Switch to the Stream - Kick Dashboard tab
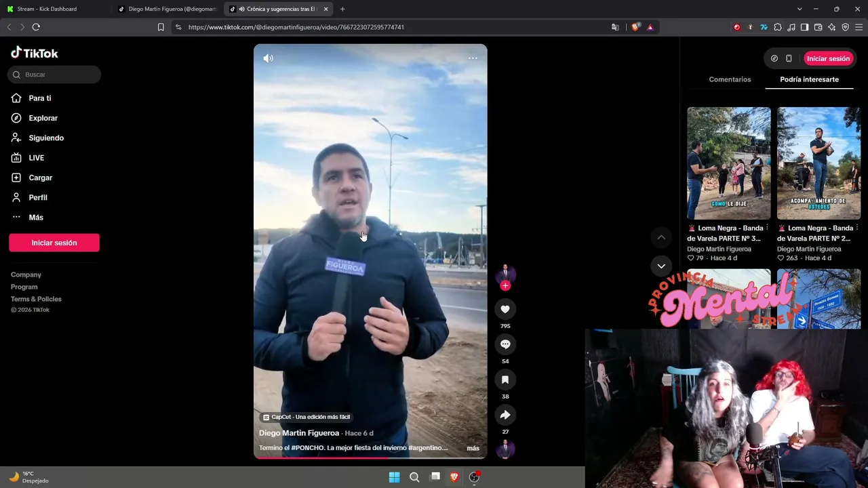Viewport: 868px width, 488px height. click(55, 9)
